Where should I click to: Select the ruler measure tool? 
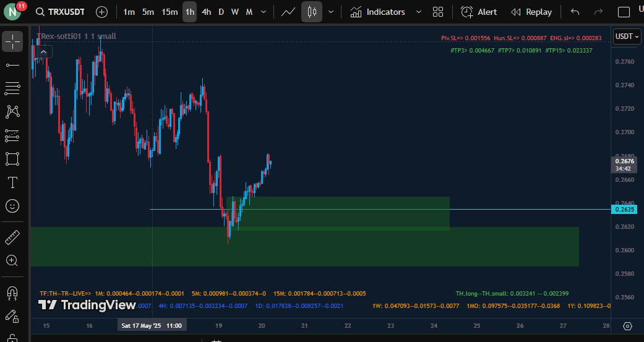tap(12, 237)
